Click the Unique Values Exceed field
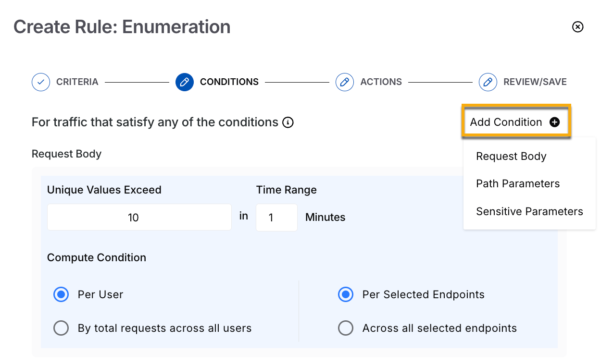 point(139,218)
